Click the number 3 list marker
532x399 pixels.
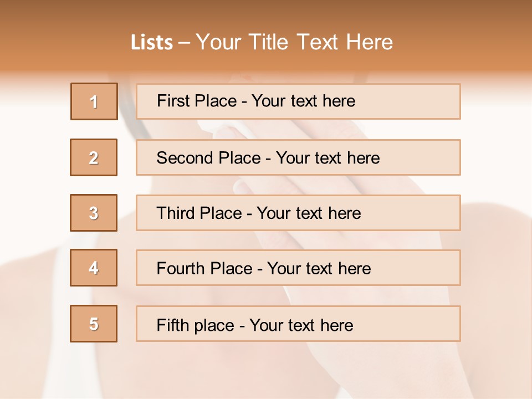coord(94,213)
